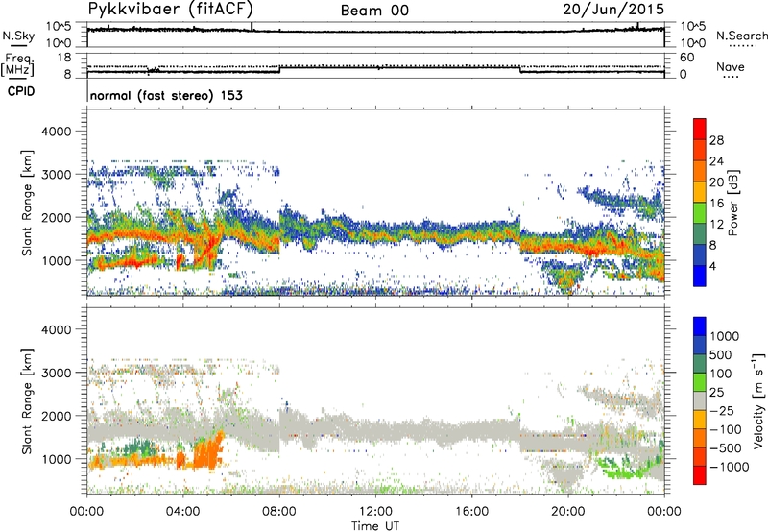The width and height of the screenshot is (768, 532).
Task: Click the "Velocity [m s-1]" color bar title
Action: point(758,400)
